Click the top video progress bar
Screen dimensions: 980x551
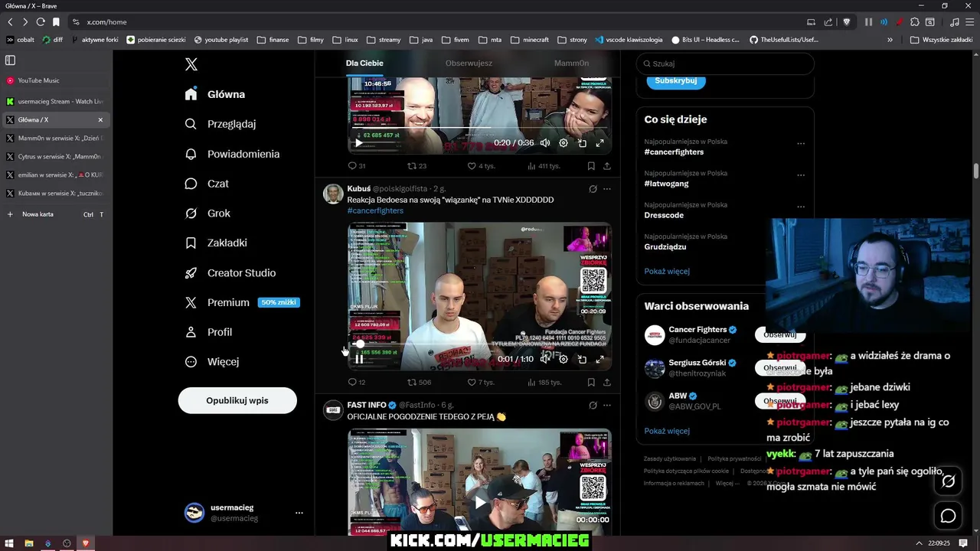click(x=479, y=128)
